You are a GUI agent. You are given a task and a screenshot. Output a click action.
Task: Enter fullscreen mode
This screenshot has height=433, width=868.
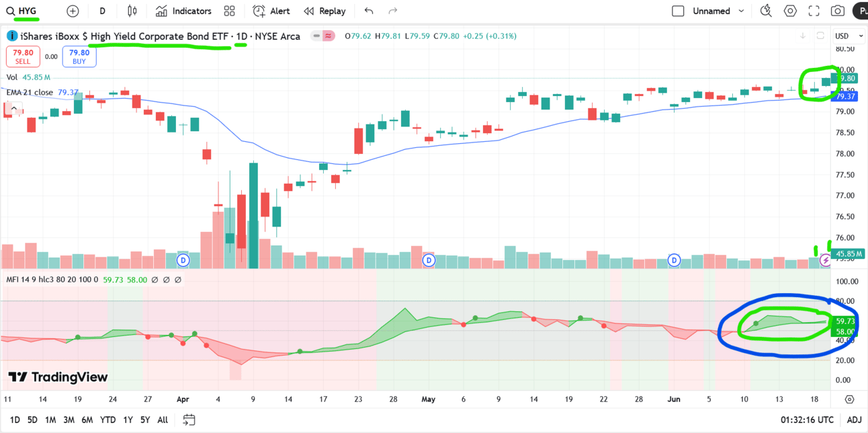[814, 11]
